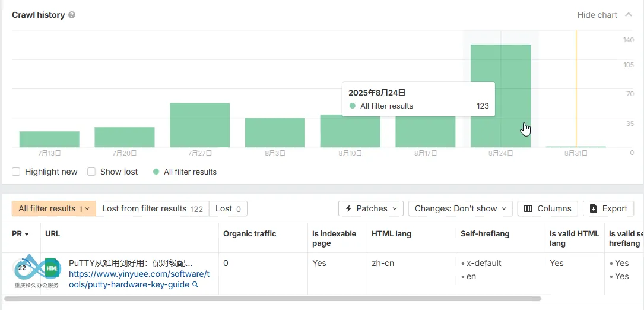644x310 pixels.
Task: Click the 8月10日 chart bar
Action: (350, 131)
